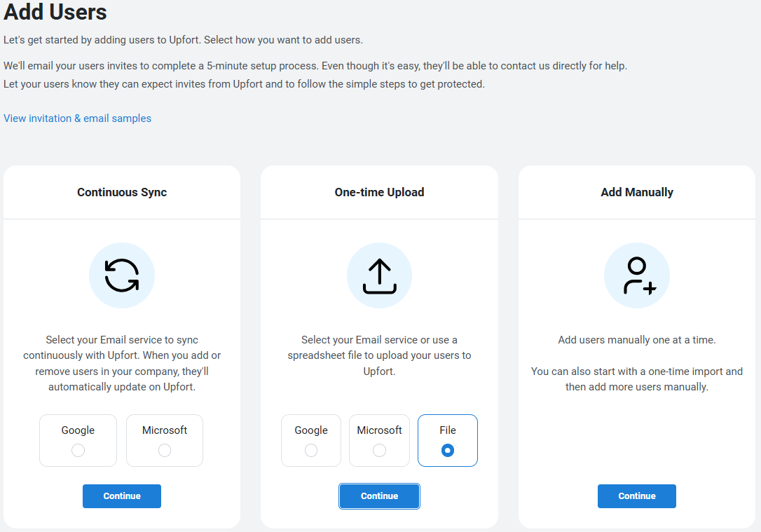Select Google radio under Continuous Sync
This screenshot has width=761, height=532.
[x=78, y=451]
